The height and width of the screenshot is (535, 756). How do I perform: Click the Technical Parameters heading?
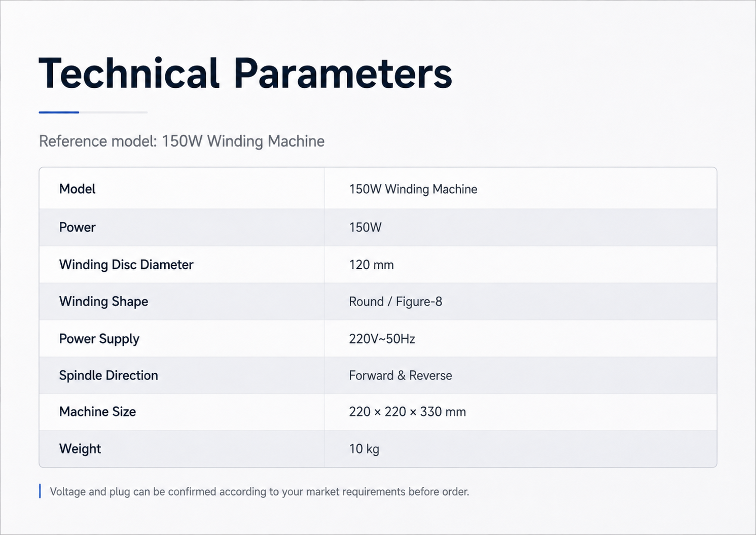pos(245,74)
